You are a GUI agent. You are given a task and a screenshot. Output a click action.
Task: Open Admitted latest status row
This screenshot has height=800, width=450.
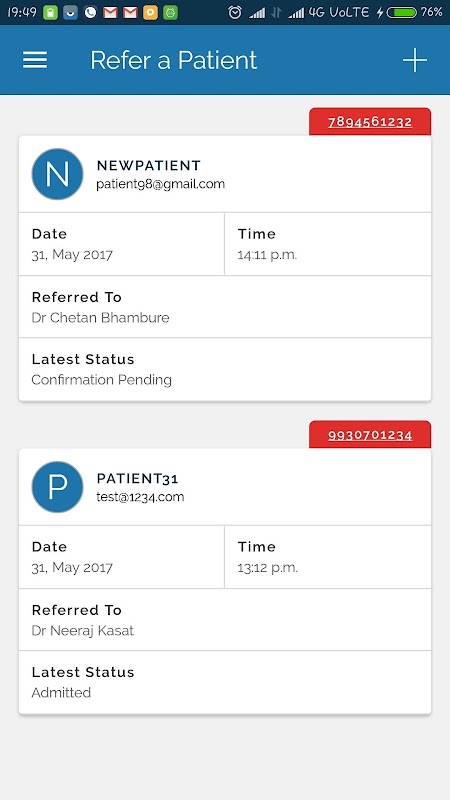225,682
